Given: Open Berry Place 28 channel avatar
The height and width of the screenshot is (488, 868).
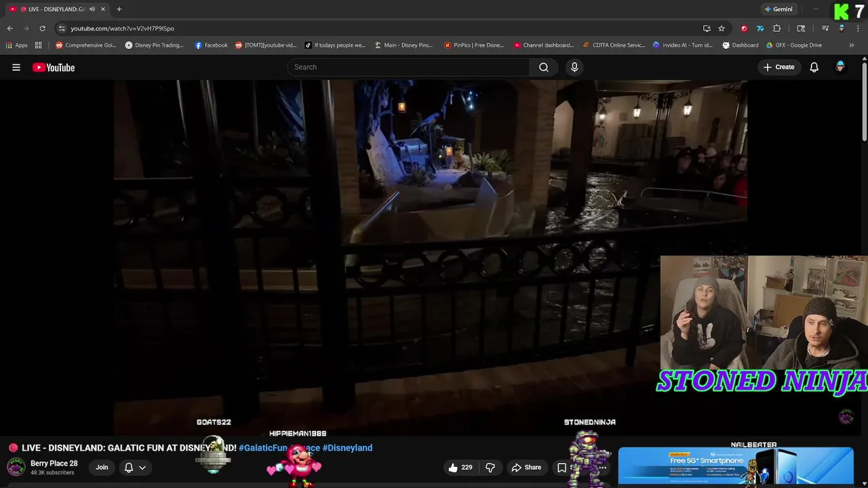Looking at the screenshot, I should click(16, 467).
